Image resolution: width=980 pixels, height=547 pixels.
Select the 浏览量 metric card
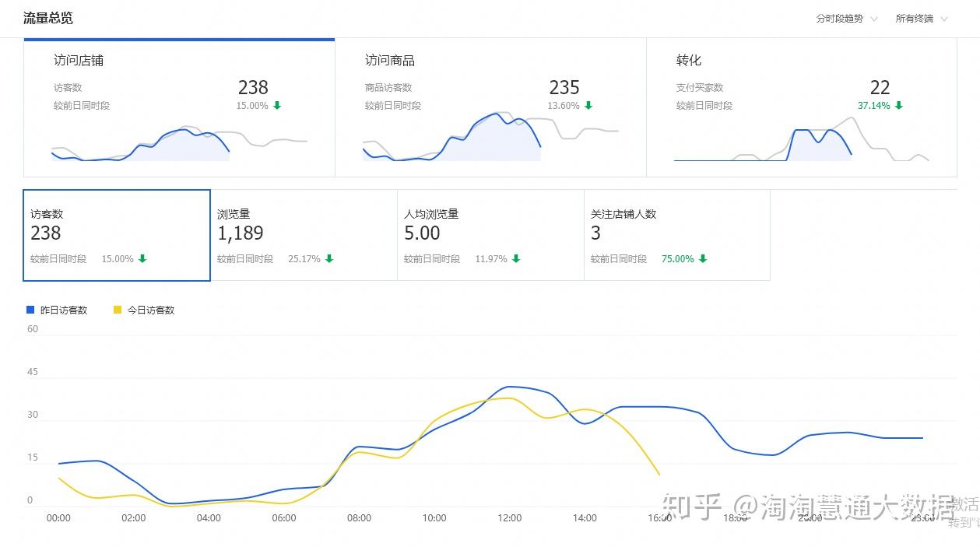click(x=304, y=235)
